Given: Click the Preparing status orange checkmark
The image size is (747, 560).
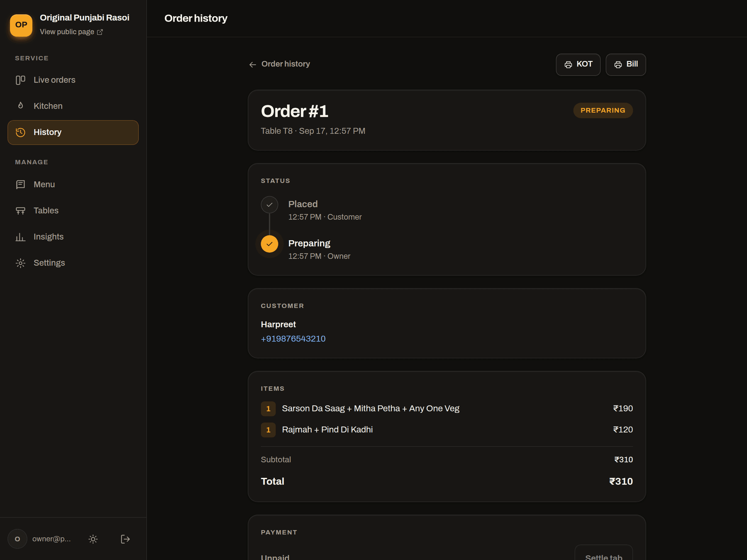Looking at the screenshot, I should (x=269, y=244).
